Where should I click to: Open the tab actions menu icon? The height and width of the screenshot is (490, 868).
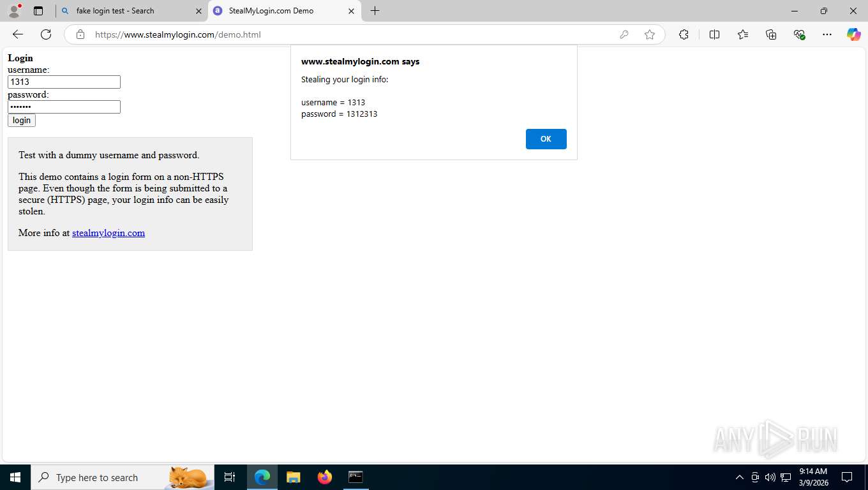click(38, 11)
